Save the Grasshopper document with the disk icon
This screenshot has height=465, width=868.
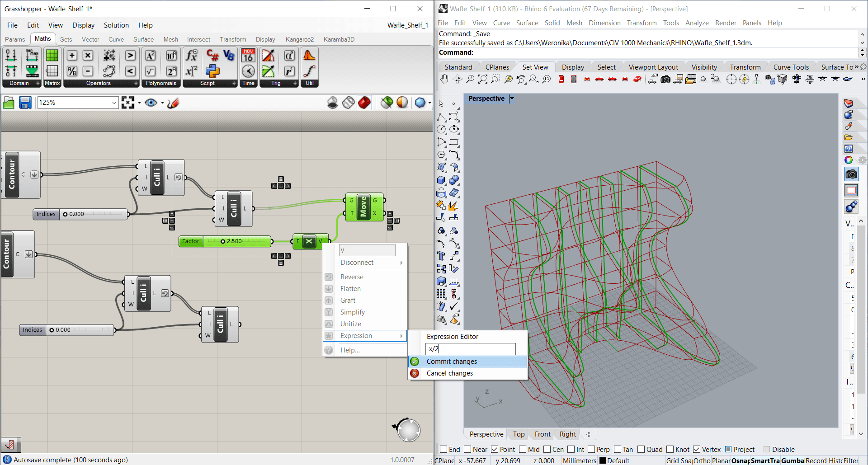[25, 103]
